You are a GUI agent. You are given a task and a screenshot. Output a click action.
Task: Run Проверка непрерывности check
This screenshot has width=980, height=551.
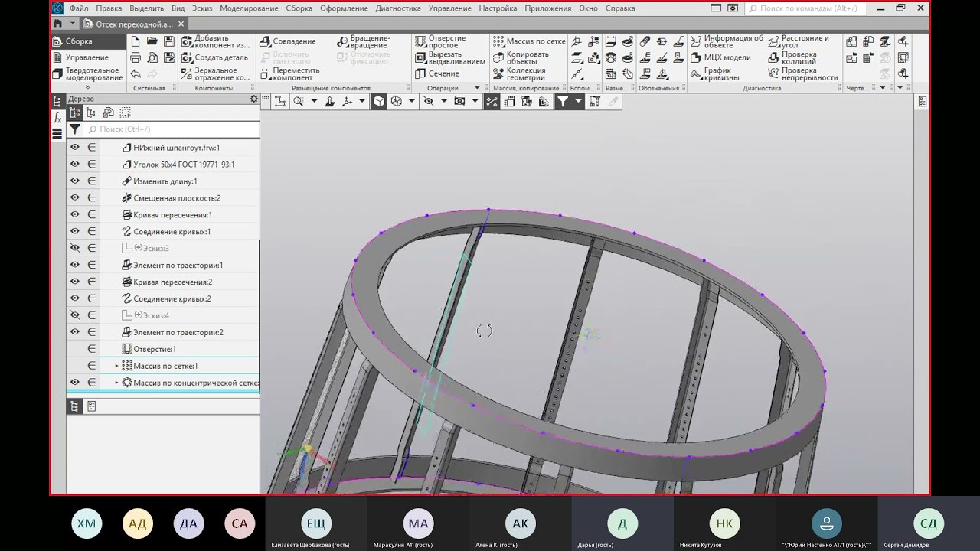pos(803,74)
